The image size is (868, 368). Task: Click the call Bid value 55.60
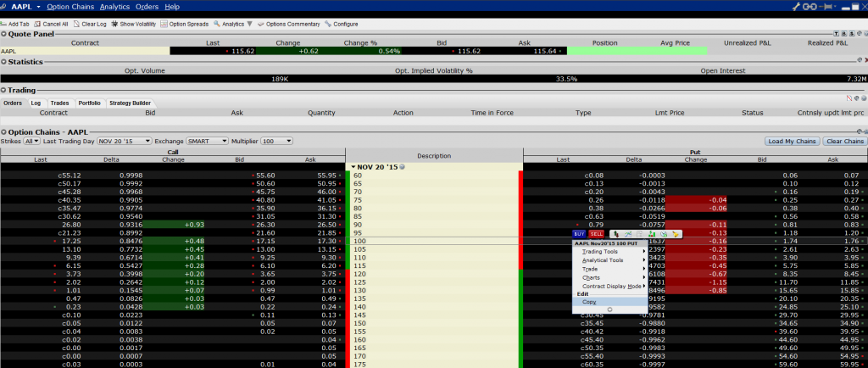click(x=266, y=176)
